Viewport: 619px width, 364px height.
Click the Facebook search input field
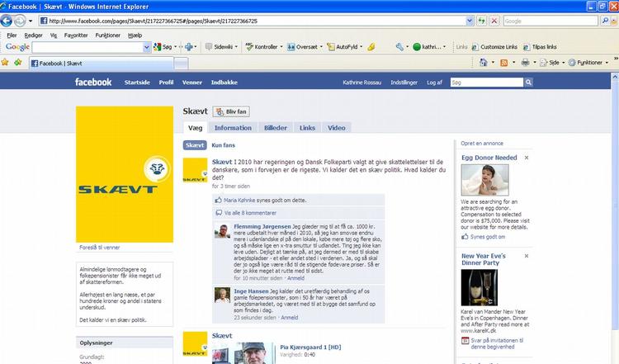(489, 83)
